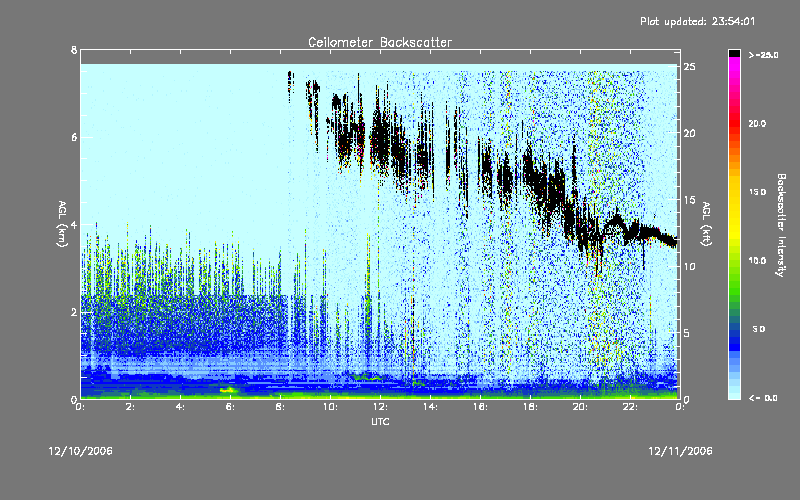This screenshot has height=500, width=800.
Task: Click the right 'AGL (kft)' axis label
Action: click(706, 224)
